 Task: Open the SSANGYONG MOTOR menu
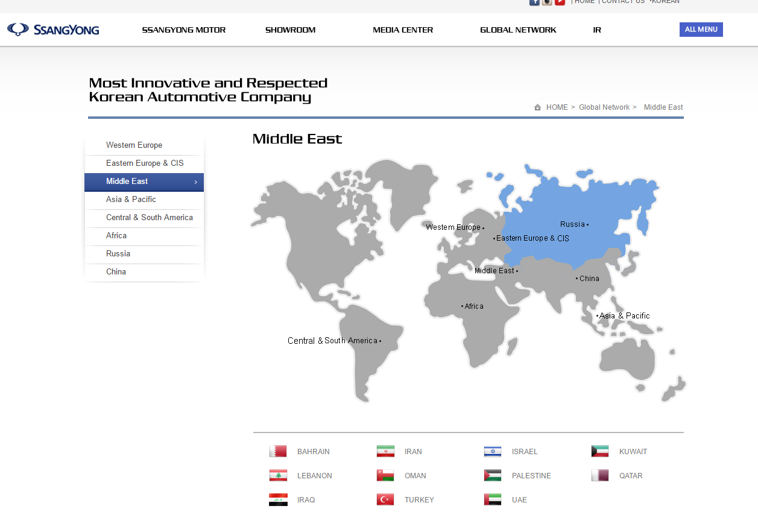pos(184,30)
